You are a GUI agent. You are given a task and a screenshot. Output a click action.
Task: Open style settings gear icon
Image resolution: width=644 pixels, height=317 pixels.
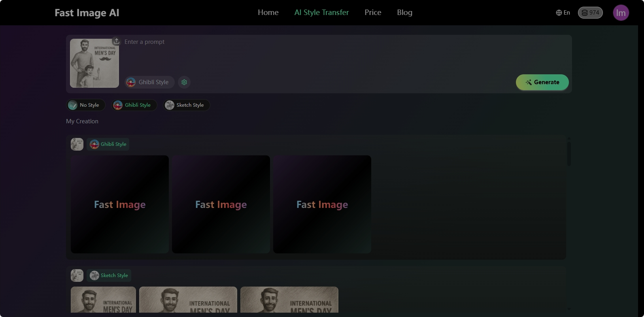(184, 82)
